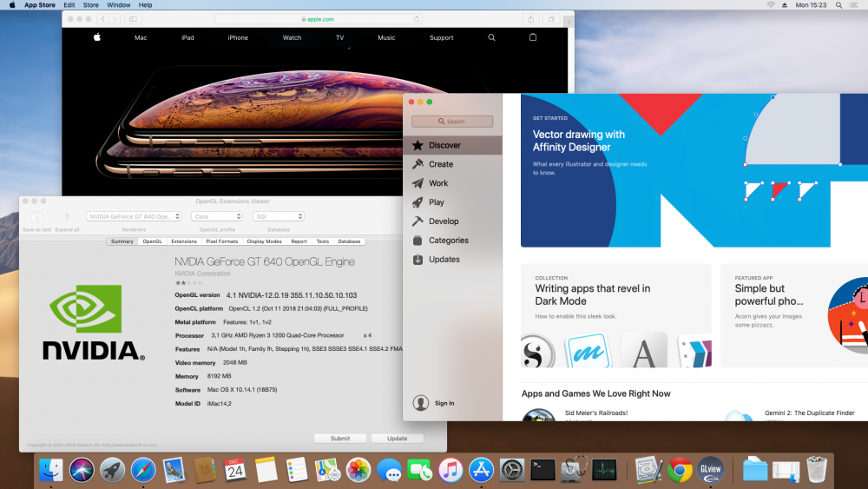Open Spotlight search in the menu bar

coord(839,5)
